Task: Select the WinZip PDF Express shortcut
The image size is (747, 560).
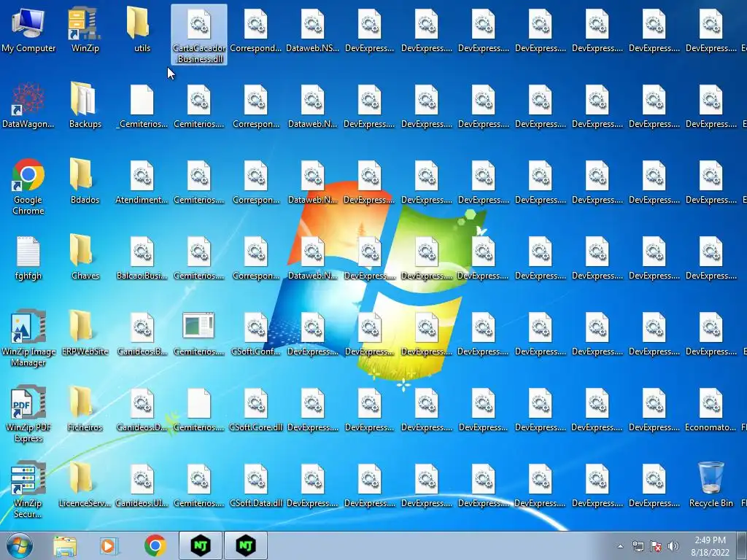Action: point(28,414)
